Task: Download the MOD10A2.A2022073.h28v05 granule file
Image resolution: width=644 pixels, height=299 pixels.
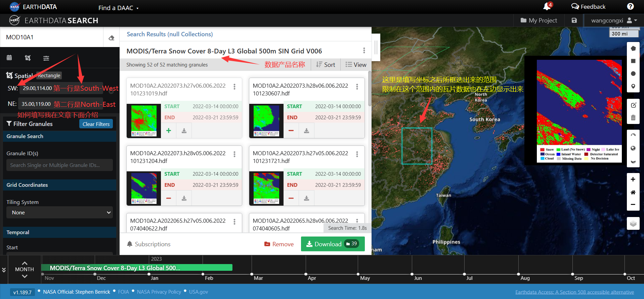Action: pyautogui.click(x=184, y=198)
